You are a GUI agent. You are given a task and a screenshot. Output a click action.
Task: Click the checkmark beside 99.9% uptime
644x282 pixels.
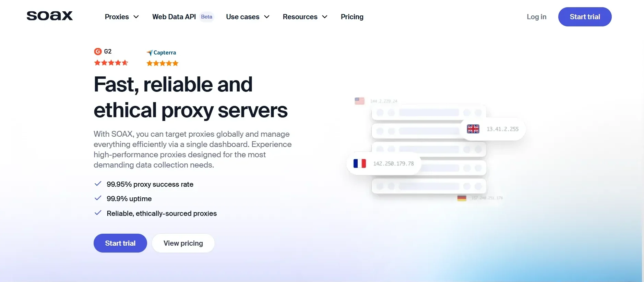point(98,198)
